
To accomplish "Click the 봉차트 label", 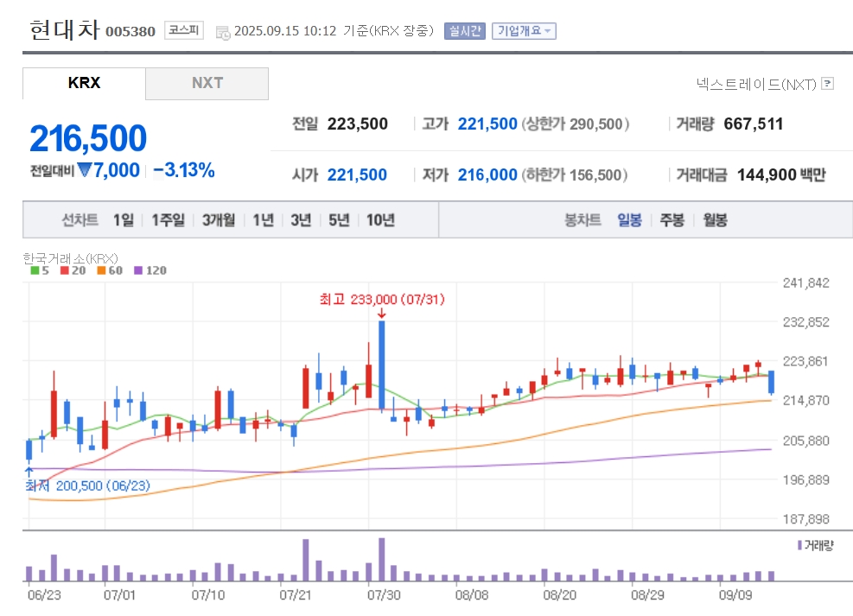I will click(582, 219).
